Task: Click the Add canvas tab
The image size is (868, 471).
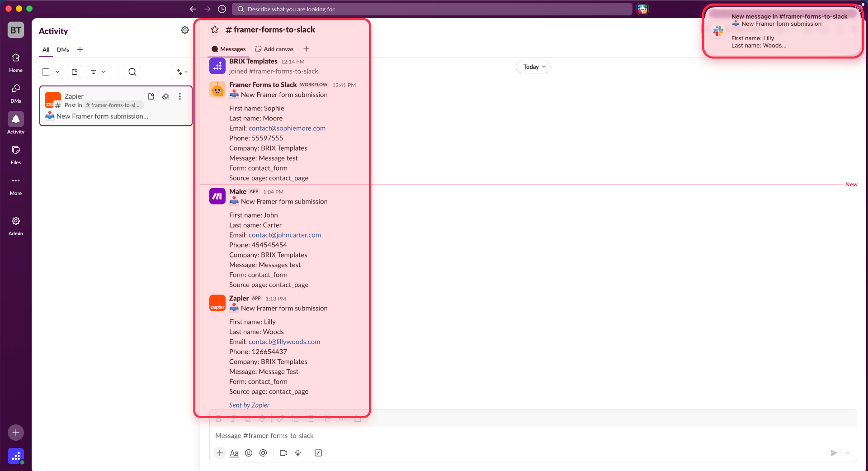Action: coord(274,49)
